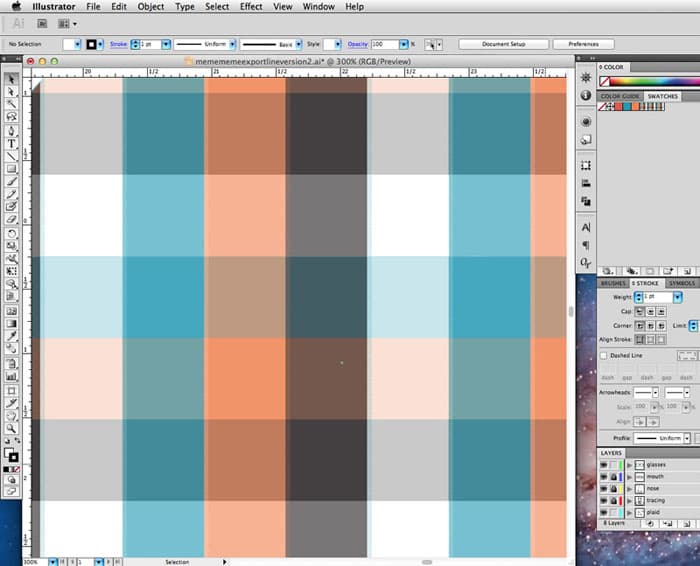The height and width of the screenshot is (566, 700).
Task: Expand the tracing layer
Action: pyautogui.click(x=629, y=501)
